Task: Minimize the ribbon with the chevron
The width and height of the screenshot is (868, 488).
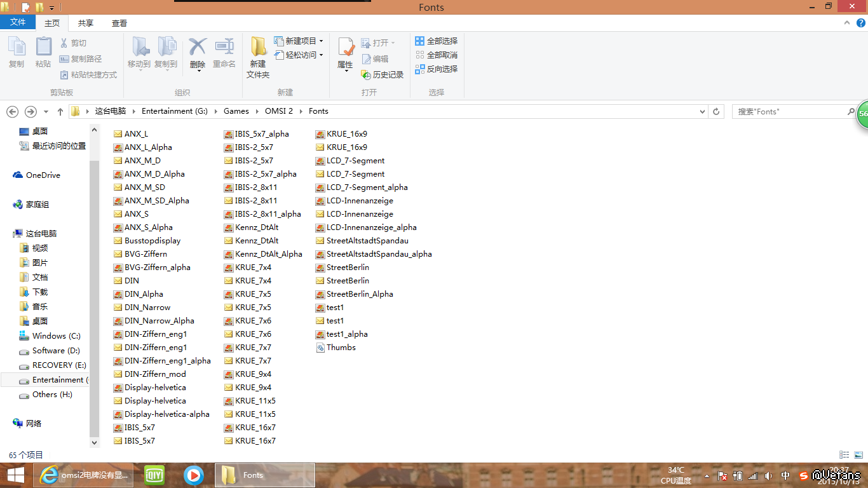Action: (x=847, y=23)
